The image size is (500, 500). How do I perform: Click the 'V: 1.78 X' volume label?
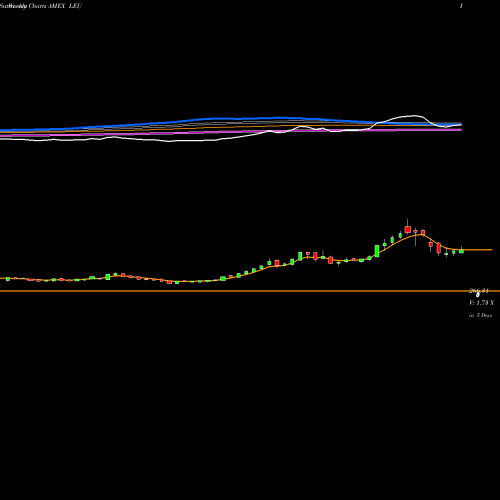tap(481, 303)
